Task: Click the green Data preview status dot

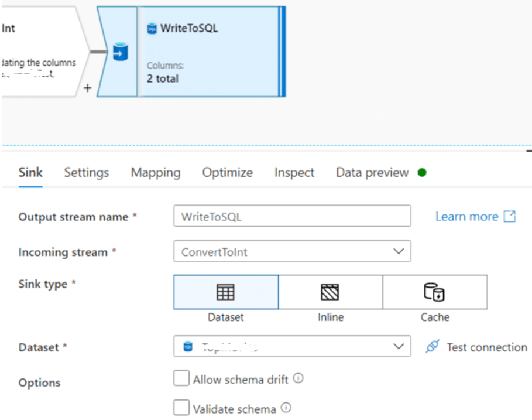Action: point(422,172)
